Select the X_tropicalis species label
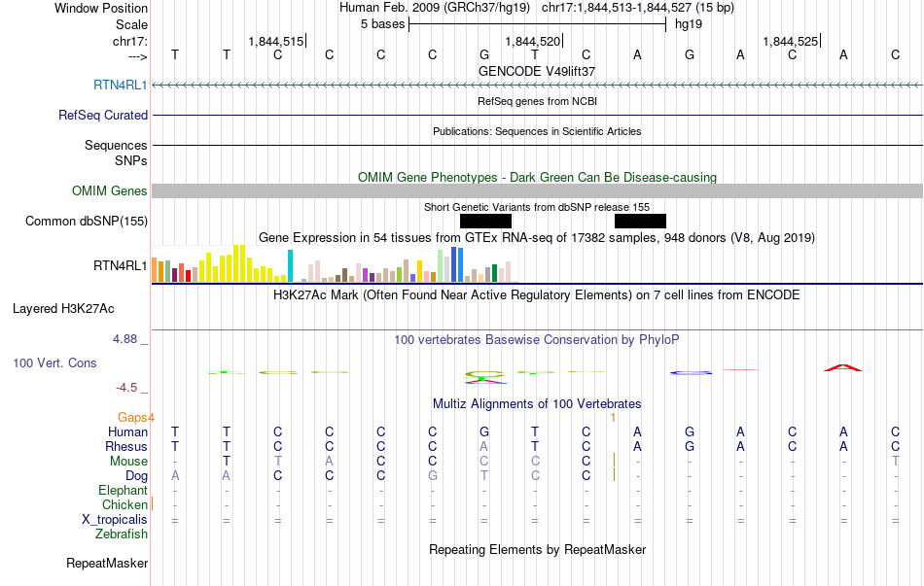 point(115,520)
